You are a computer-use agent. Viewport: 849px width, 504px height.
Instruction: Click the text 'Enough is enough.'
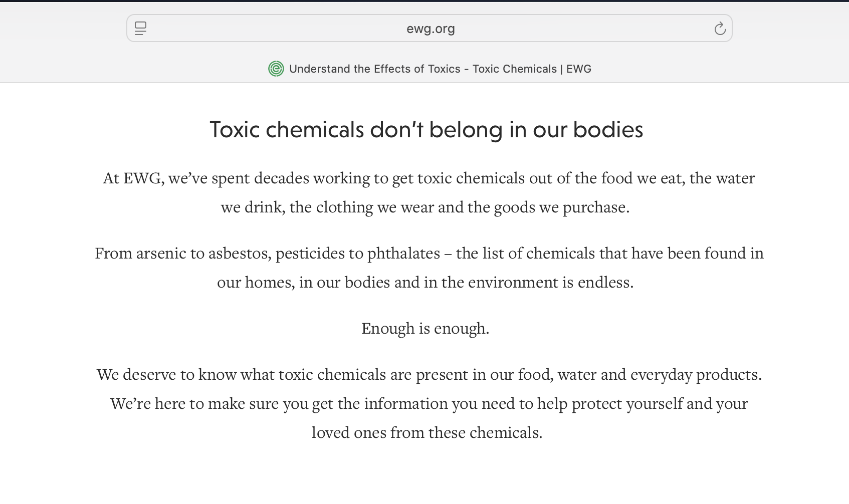click(426, 329)
